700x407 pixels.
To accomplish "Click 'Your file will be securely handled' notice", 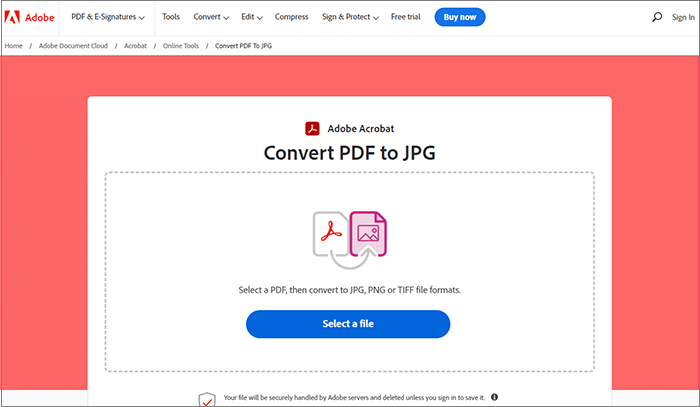I will point(354,397).
